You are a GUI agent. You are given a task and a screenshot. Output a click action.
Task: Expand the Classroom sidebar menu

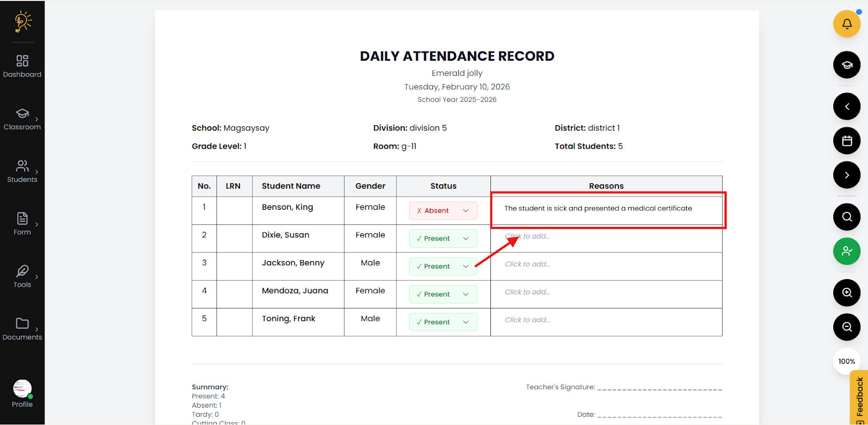[x=22, y=119]
